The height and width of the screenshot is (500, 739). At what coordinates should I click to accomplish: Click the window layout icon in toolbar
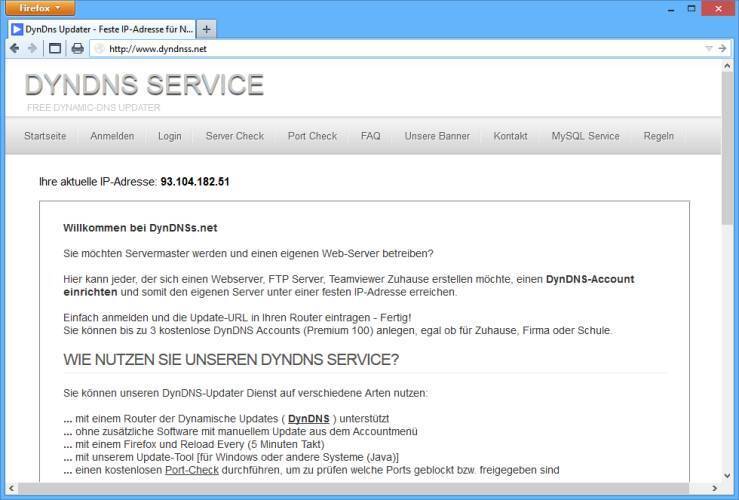tap(55, 49)
